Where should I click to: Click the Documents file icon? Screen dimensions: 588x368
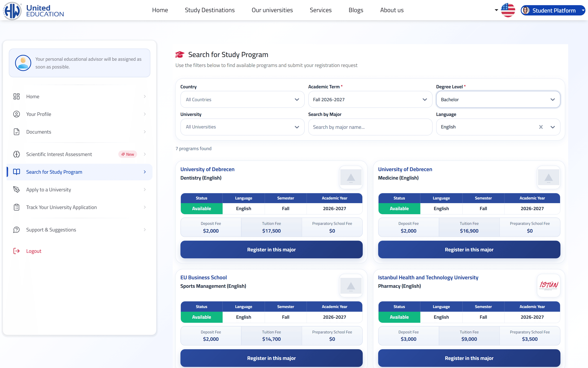tap(17, 132)
